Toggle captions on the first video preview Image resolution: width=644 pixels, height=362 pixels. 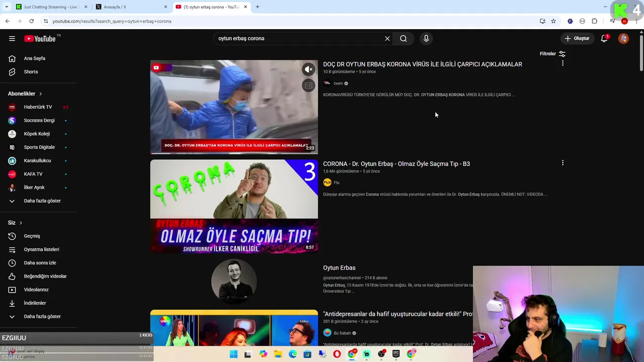308,85
